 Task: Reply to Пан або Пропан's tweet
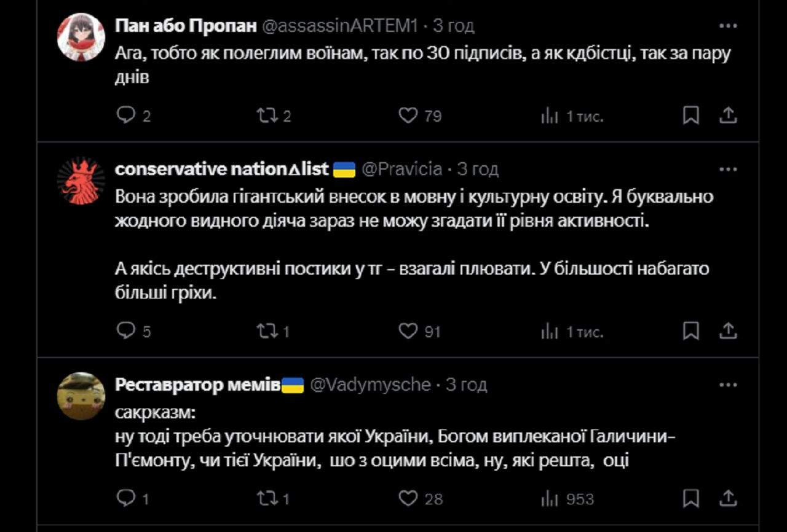point(125,115)
